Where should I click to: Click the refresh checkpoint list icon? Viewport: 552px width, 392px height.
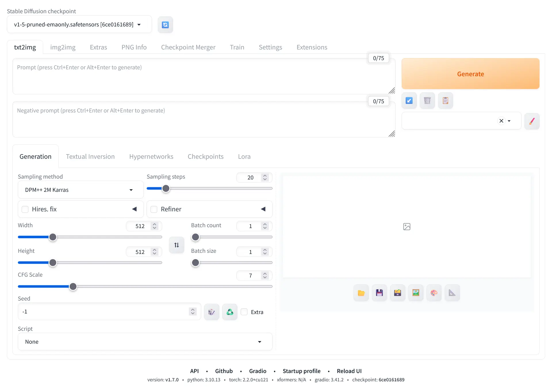[165, 25]
